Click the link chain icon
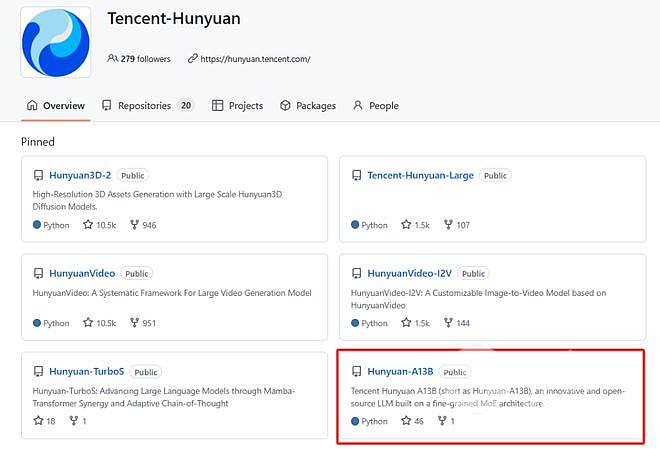This screenshot has width=660, height=449. [x=192, y=58]
